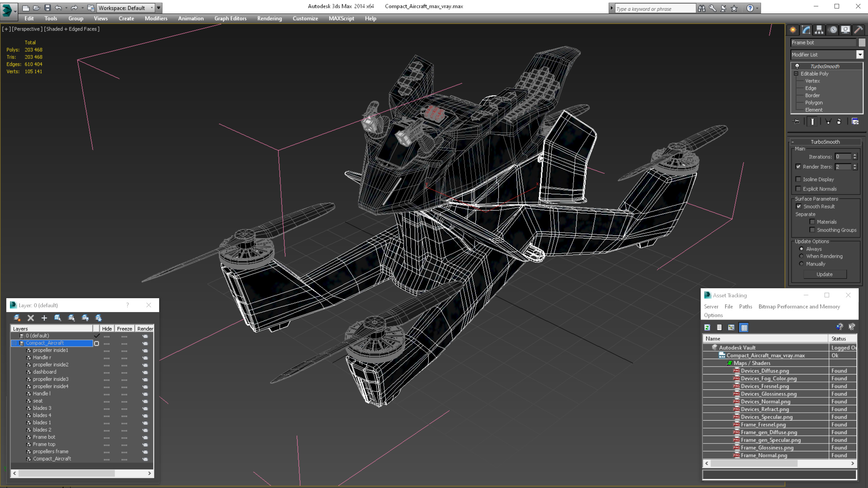Open the Rendering menu
Image resolution: width=868 pixels, height=488 pixels.
(269, 18)
